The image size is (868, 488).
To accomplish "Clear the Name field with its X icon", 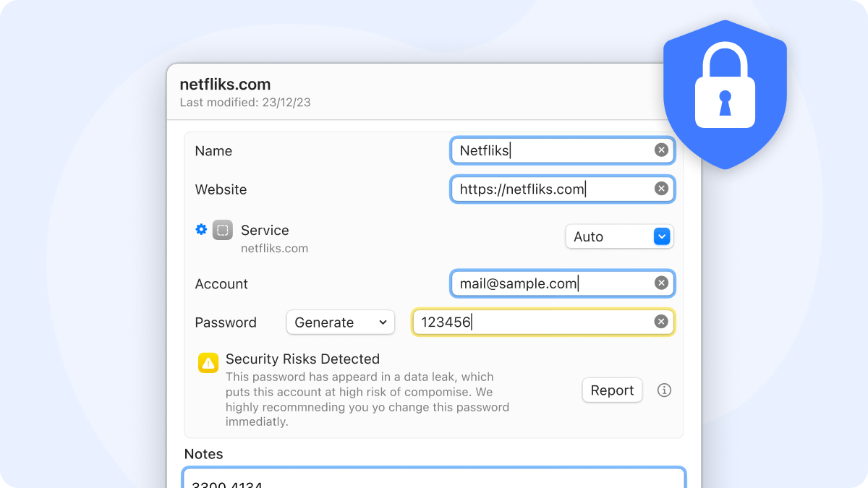I will pyautogui.click(x=661, y=150).
